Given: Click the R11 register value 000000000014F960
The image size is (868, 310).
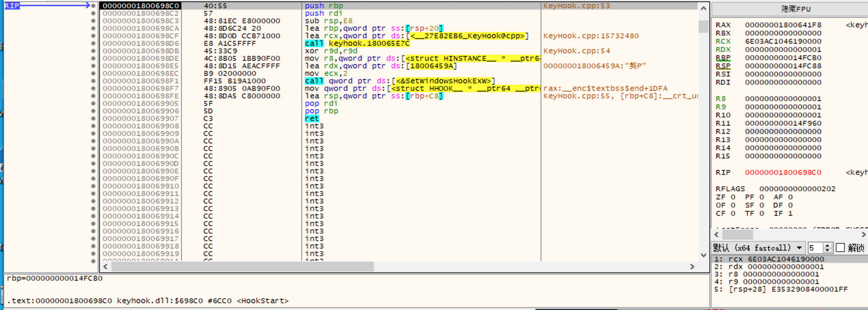Looking at the screenshot, I should point(783,123).
